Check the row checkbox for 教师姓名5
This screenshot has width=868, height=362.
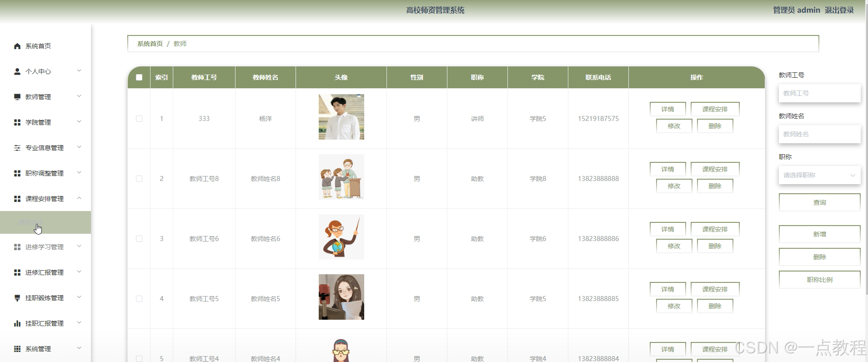tap(139, 299)
